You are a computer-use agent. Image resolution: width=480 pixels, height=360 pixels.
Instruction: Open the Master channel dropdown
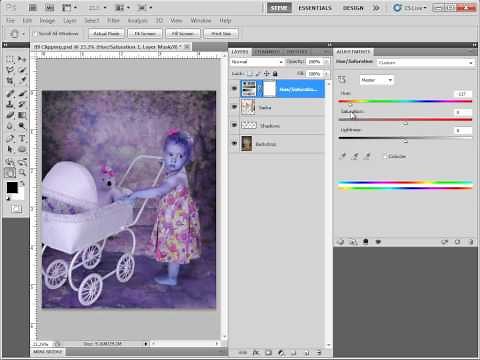click(377, 80)
